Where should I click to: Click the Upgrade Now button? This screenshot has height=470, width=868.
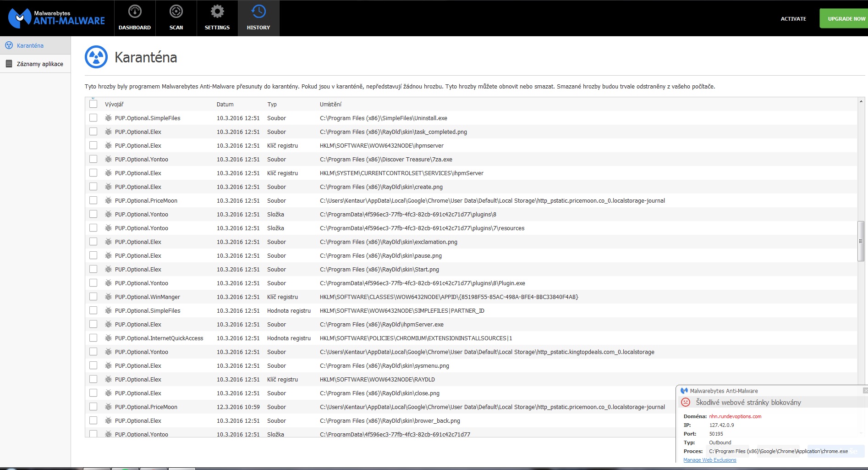click(844, 19)
